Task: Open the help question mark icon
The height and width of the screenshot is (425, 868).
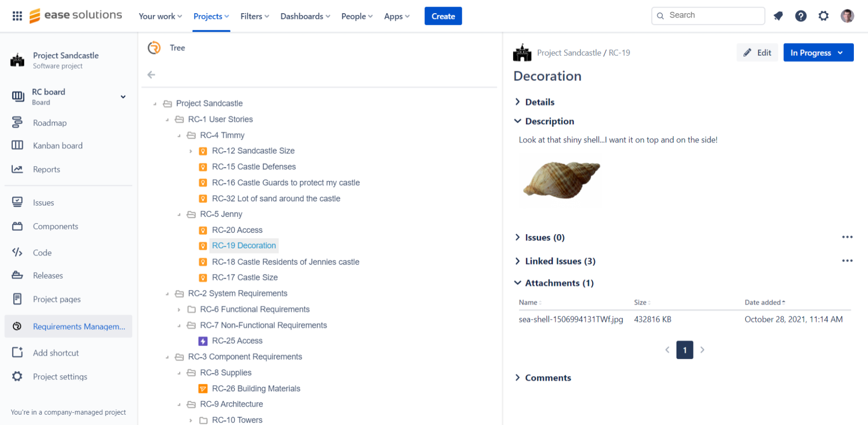Action: (x=801, y=16)
